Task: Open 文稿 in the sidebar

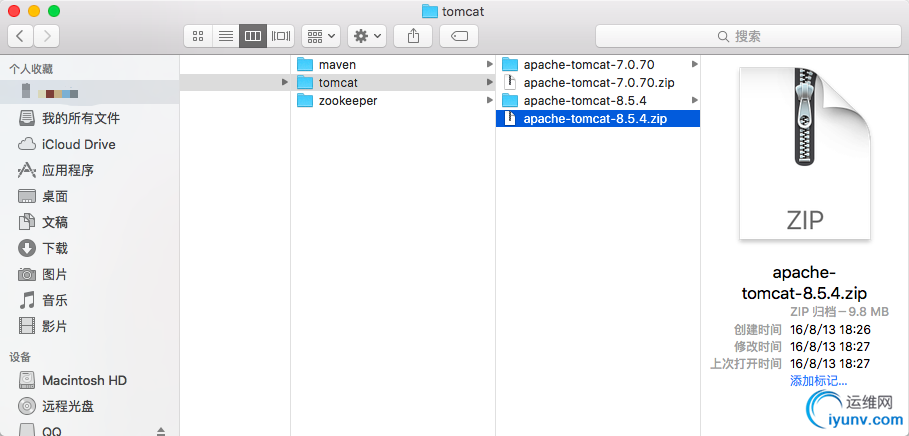Action: (90, 222)
